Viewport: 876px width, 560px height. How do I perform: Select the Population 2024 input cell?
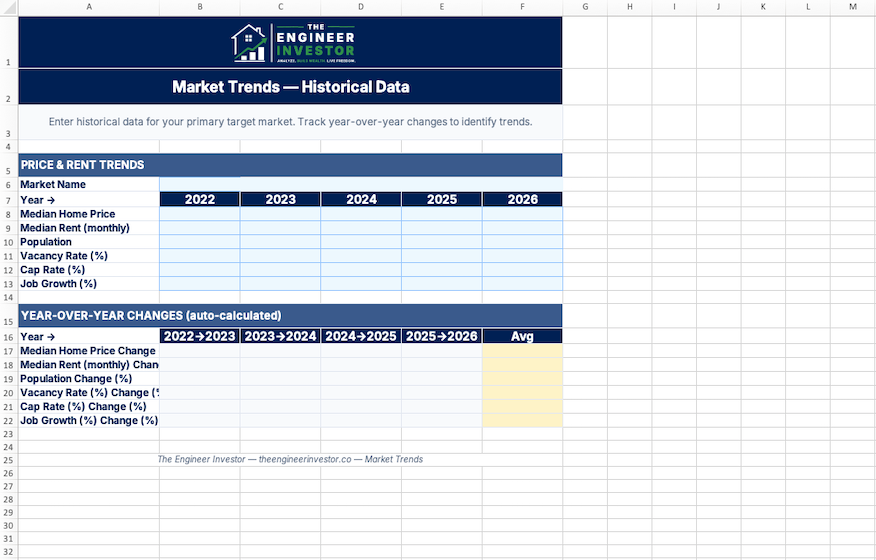pyautogui.click(x=361, y=242)
